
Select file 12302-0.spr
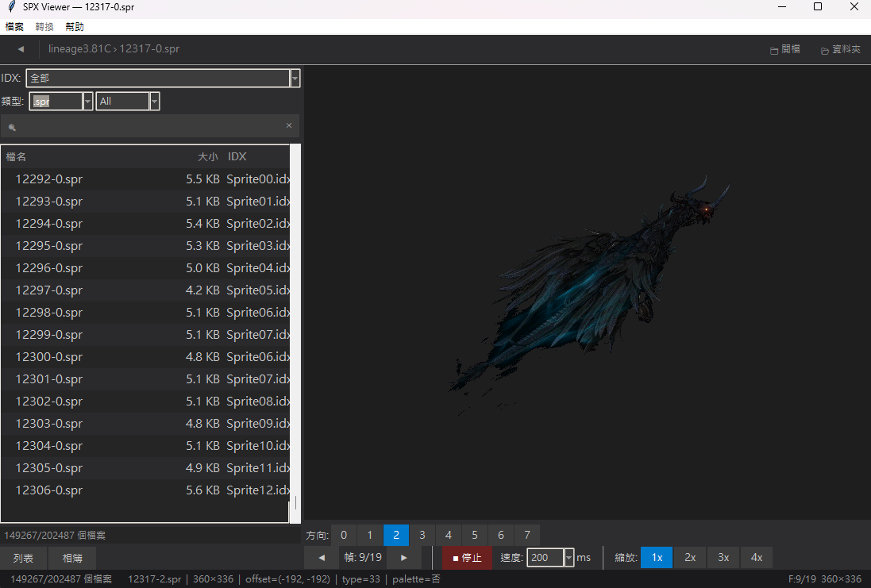145,402
